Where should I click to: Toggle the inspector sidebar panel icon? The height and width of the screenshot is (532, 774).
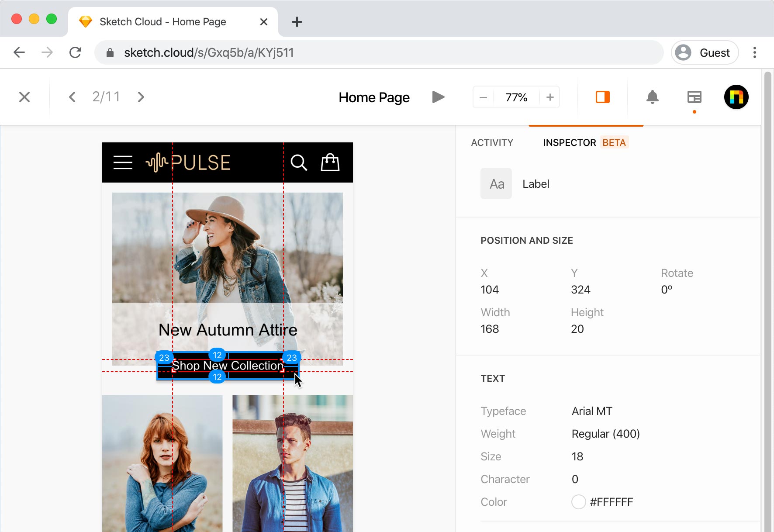694,97
